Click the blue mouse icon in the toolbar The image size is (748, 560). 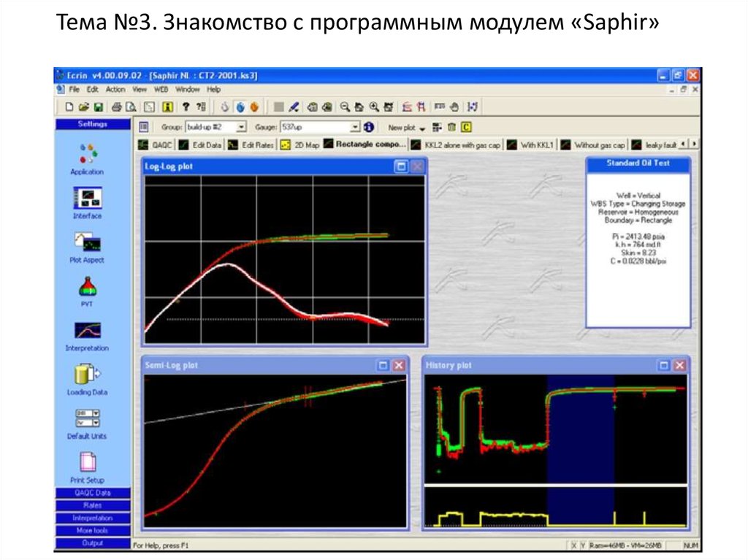[240, 107]
